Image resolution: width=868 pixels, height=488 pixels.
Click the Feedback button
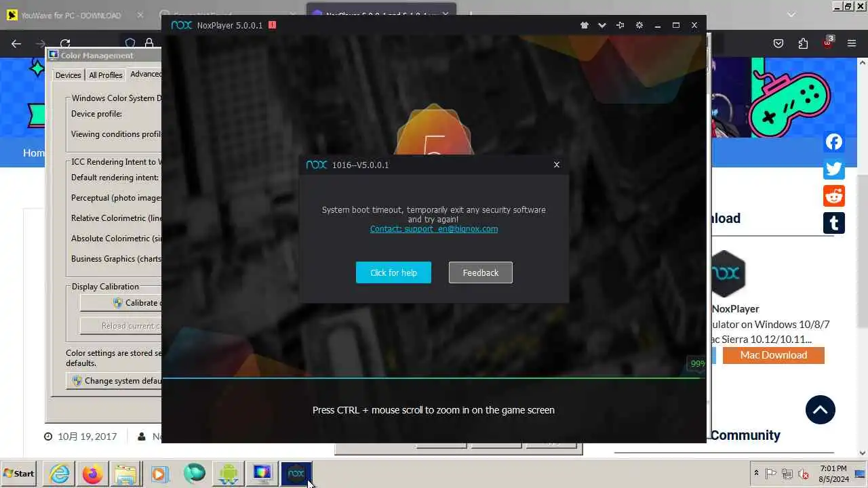tap(481, 272)
